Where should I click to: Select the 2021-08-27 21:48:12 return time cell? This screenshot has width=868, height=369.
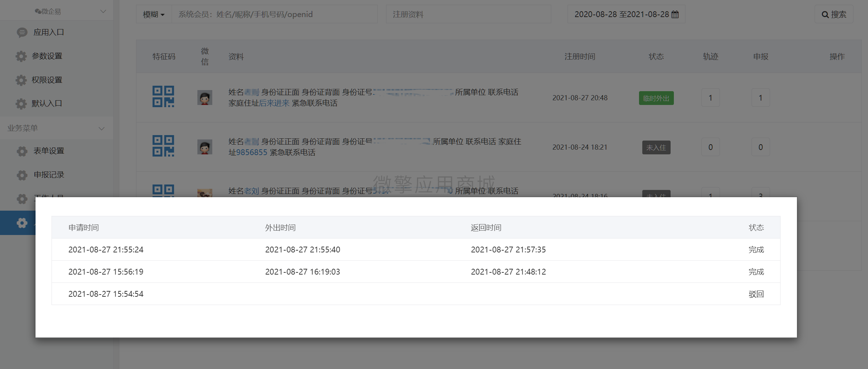tap(508, 272)
